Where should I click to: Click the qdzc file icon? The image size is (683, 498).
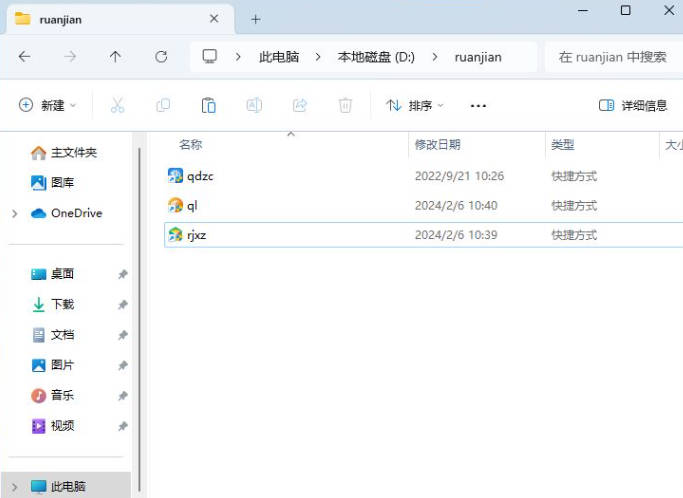tap(176, 176)
